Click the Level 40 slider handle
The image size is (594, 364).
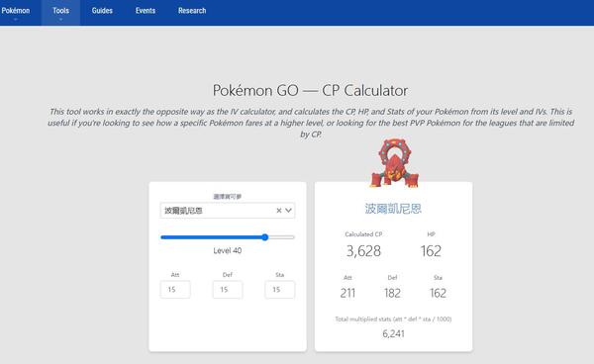(x=264, y=237)
